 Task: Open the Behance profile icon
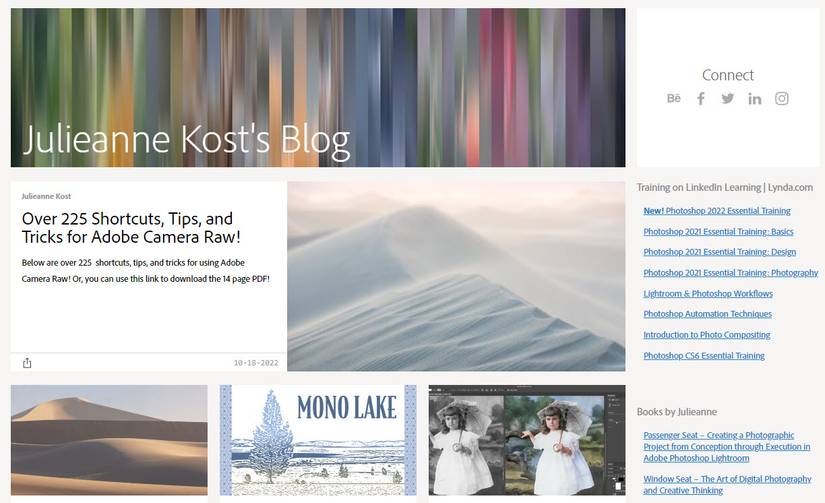pos(673,98)
